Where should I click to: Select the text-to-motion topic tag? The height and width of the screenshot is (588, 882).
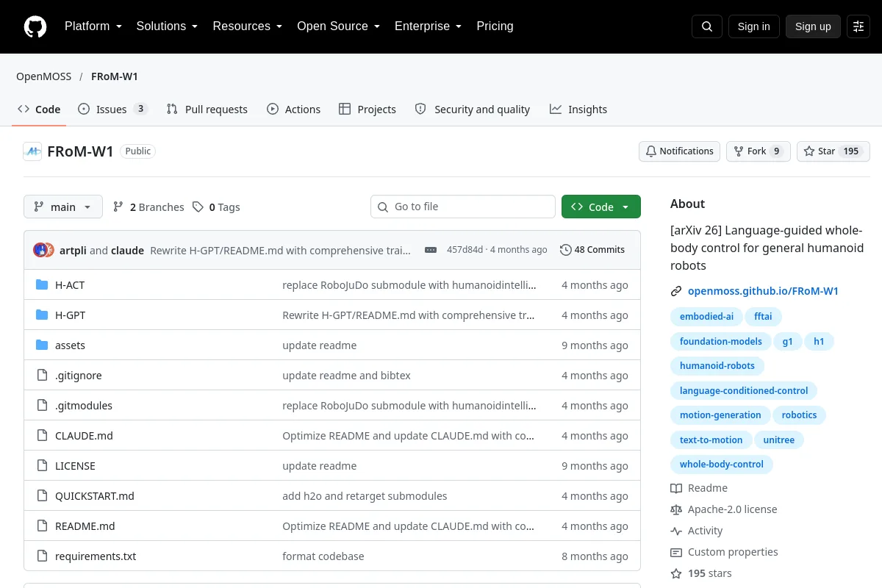(711, 440)
